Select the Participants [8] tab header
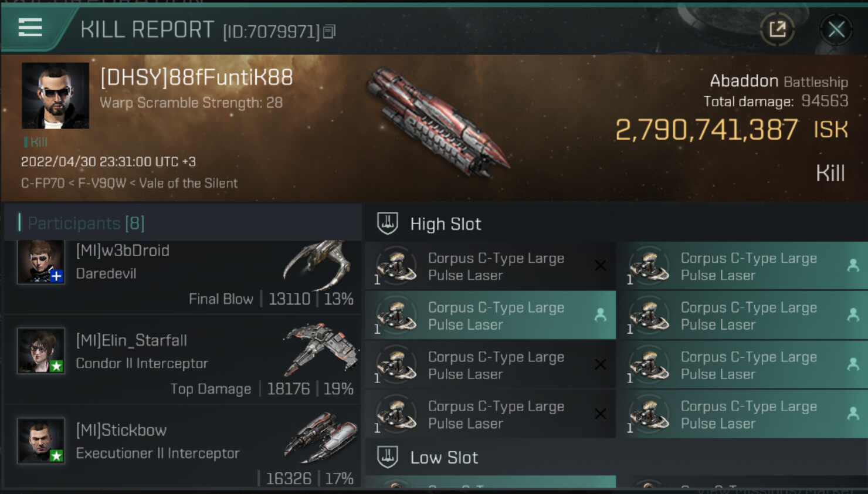 [x=86, y=223]
